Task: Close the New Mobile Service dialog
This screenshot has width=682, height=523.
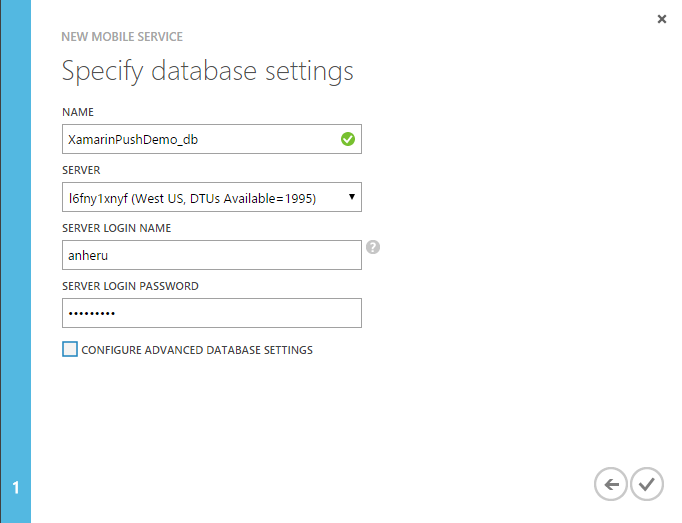Action: click(662, 19)
